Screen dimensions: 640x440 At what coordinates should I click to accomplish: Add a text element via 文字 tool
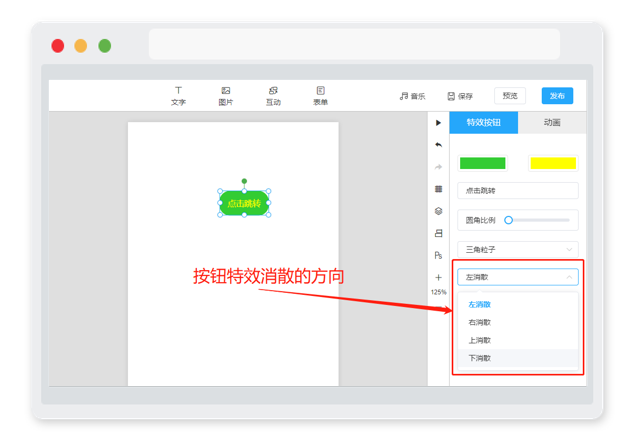[178, 96]
